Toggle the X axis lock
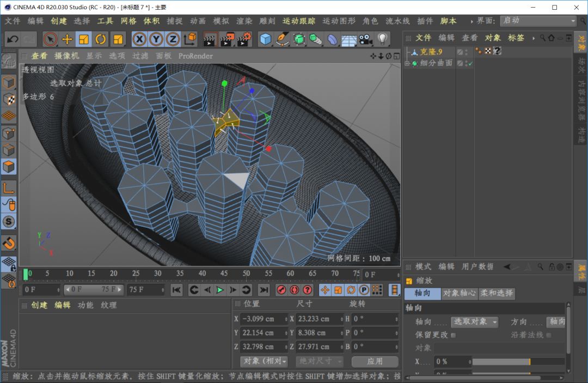 140,39
